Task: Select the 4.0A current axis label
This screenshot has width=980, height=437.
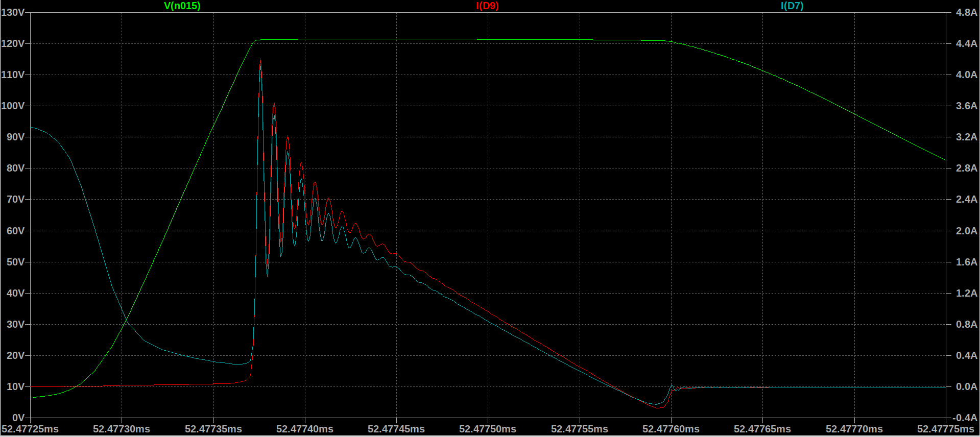Action: click(966, 75)
